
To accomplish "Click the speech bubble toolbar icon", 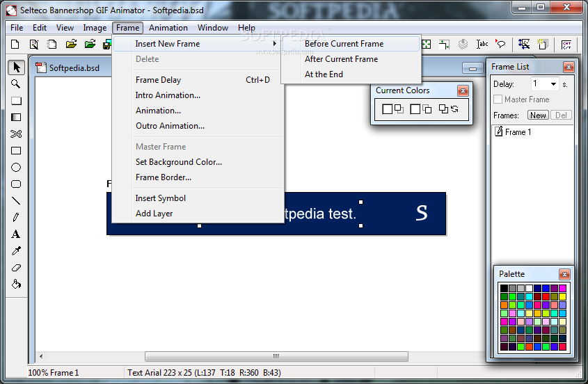I will click(500, 45).
